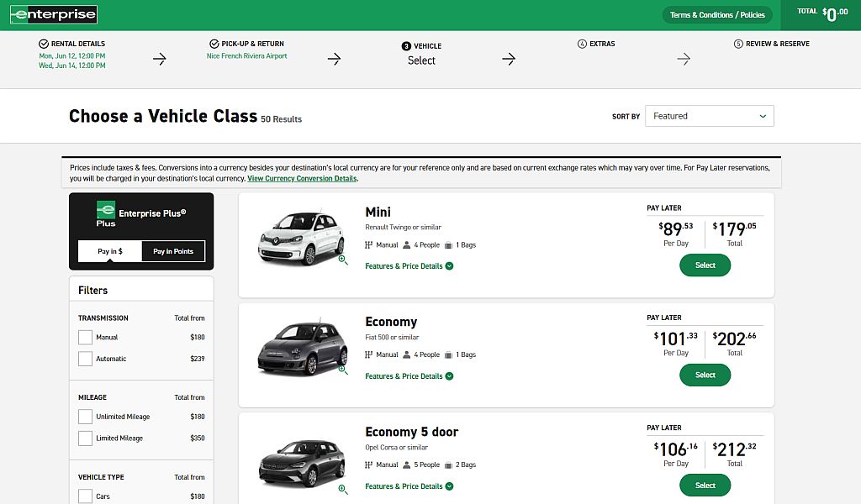
Task: Switch to the Pay in Points tab
Action: [x=172, y=251]
